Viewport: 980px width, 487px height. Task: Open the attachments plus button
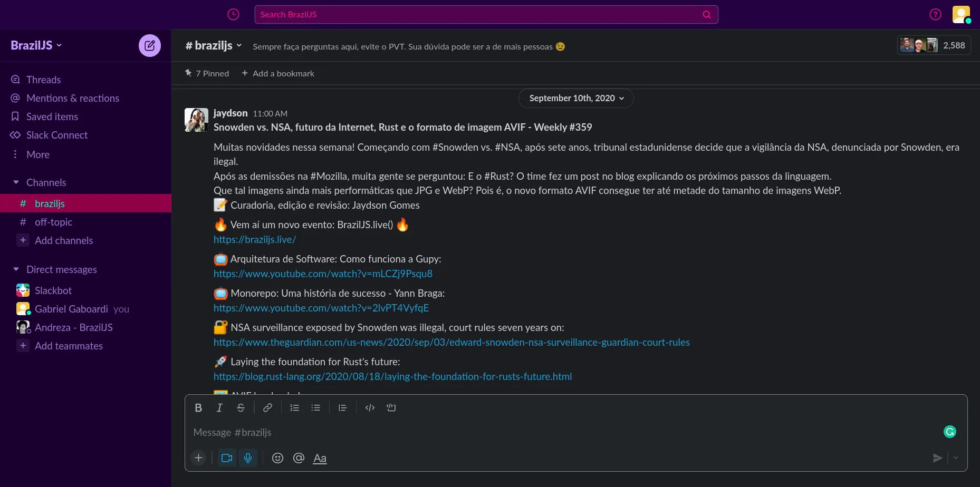pyautogui.click(x=198, y=458)
